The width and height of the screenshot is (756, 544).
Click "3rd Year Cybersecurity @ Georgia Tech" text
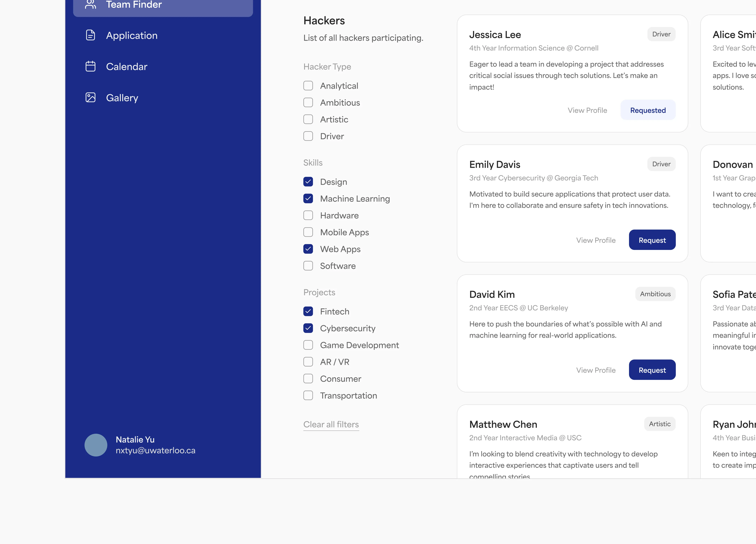(534, 178)
